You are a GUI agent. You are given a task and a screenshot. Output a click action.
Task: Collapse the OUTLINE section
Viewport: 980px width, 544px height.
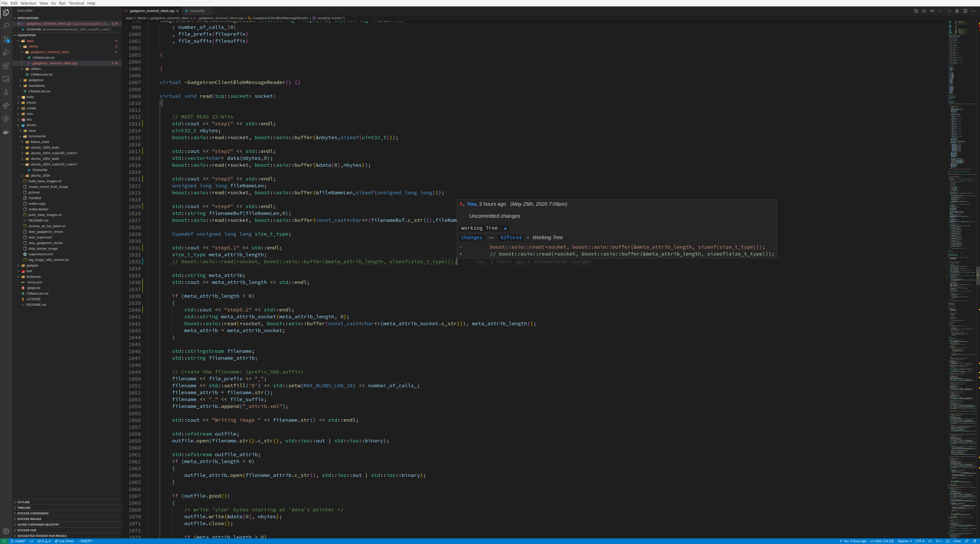point(23,502)
